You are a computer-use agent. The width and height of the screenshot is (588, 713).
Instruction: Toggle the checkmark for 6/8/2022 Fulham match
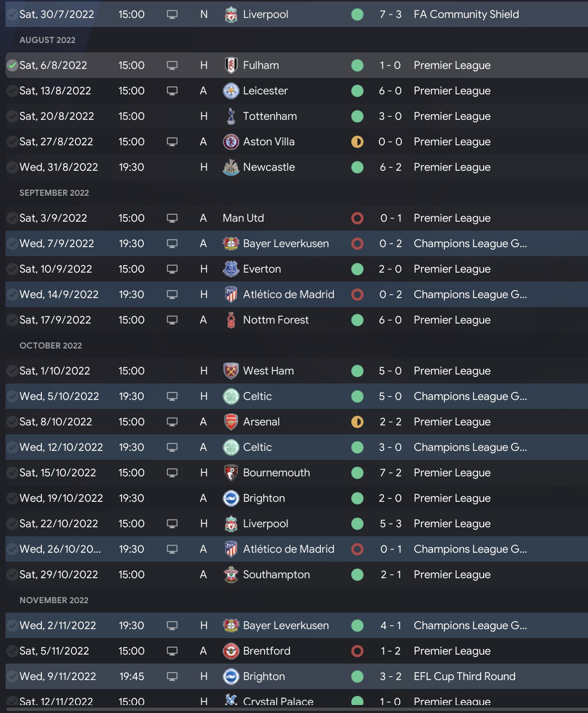click(12, 65)
